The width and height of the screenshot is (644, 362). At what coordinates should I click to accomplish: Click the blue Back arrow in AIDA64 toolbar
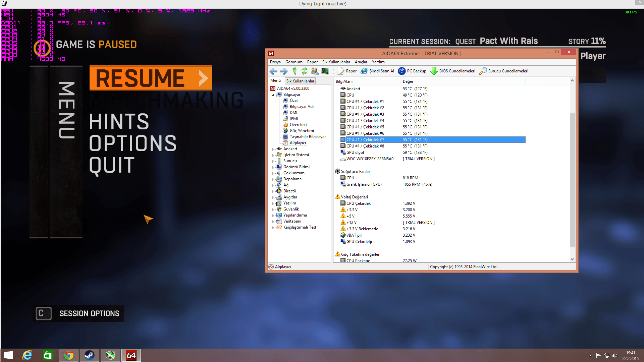[273, 71]
